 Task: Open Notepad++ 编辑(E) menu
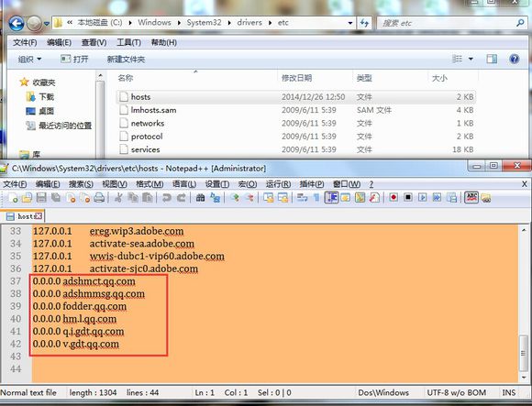(48, 184)
